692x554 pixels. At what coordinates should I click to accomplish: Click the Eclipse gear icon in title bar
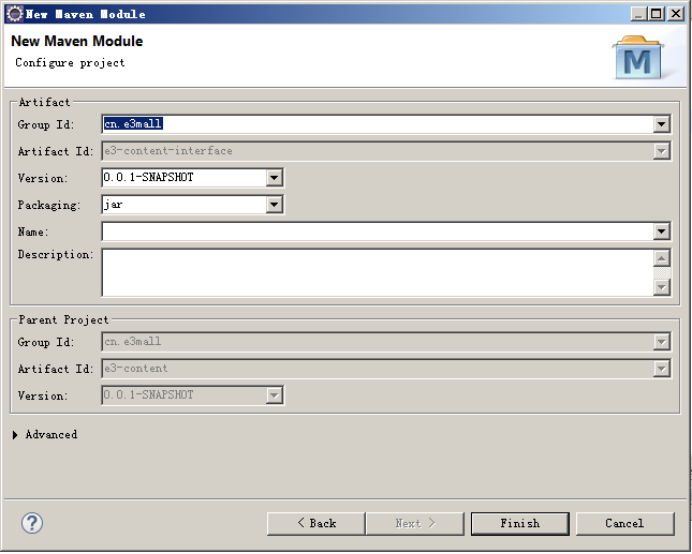[15, 14]
